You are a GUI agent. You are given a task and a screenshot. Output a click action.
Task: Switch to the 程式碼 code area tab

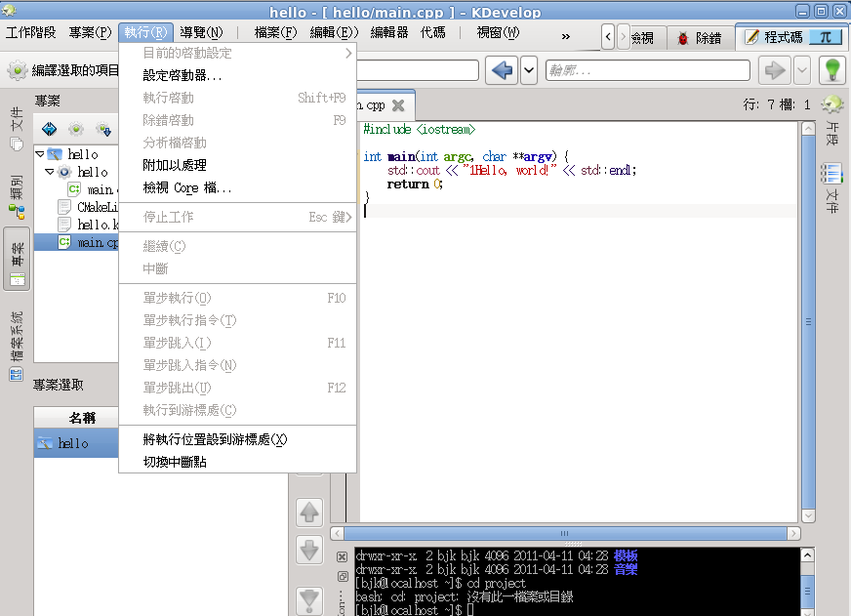pos(790,37)
